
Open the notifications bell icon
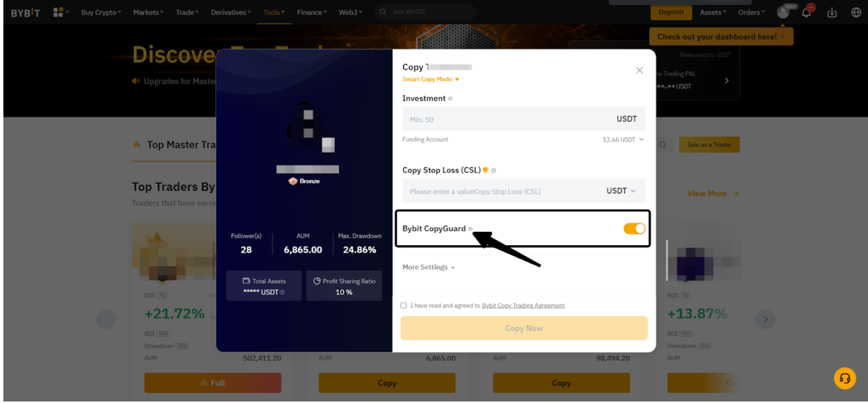[806, 12]
